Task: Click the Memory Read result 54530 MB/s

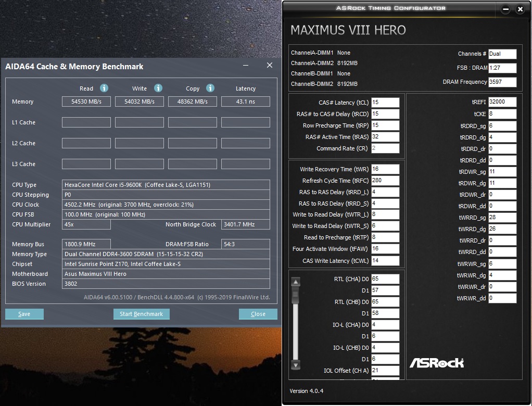Action: point(86,102)
